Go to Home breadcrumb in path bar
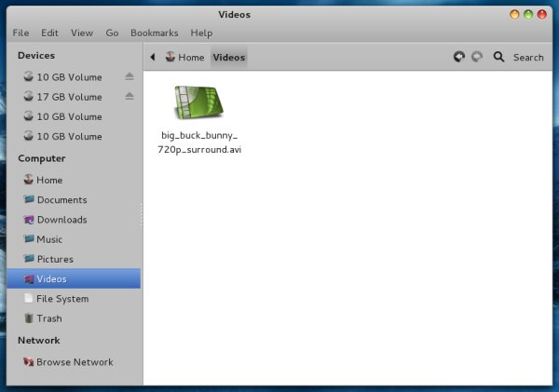This screenshot has height=392, width=559. (184, 57)
